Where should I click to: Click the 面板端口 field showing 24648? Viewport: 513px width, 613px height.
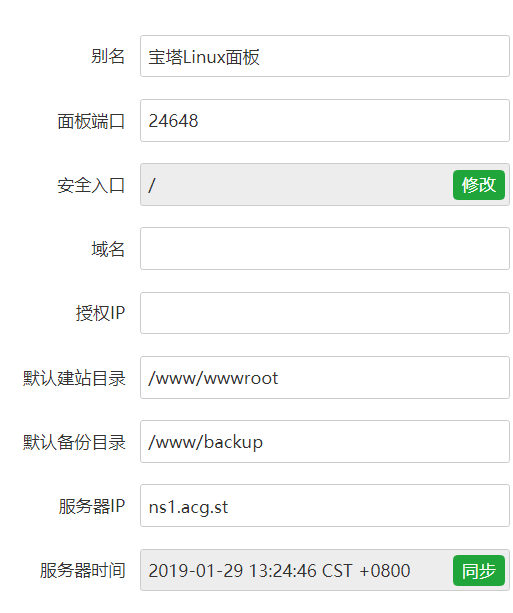coord(325,120)
